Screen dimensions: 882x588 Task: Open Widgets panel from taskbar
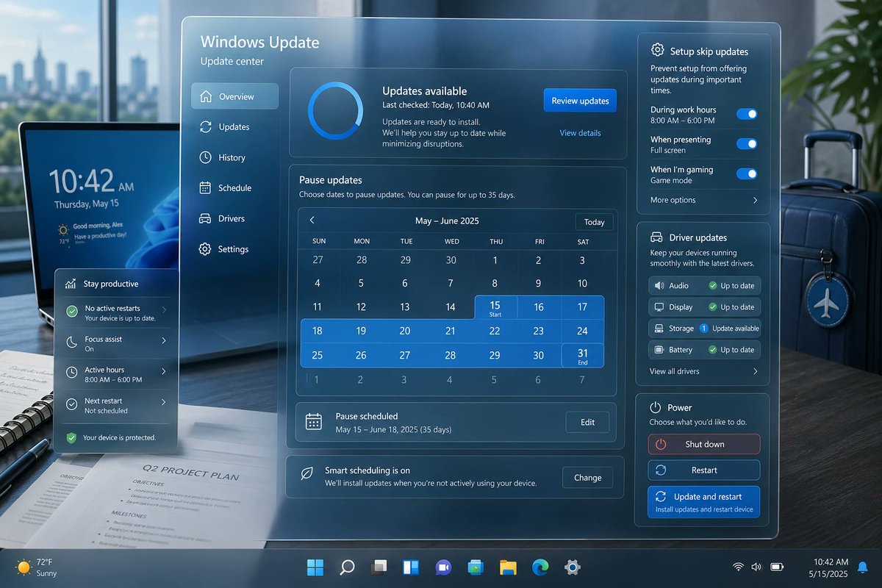[x=410, y=567]
